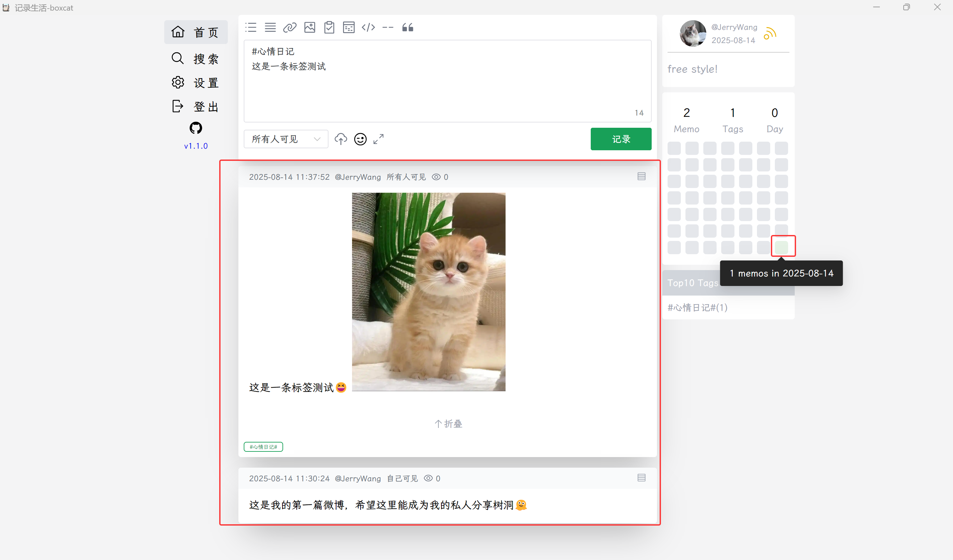Viewport: 953px width, 560px height.
Task: Close the 记录生活-boxcat window
Action: click(x=937, y=7)
